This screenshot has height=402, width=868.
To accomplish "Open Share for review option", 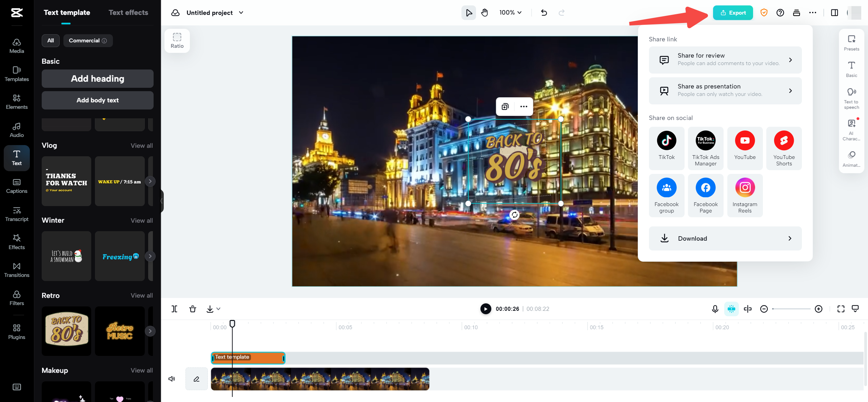I will click(x=725, y=60).
